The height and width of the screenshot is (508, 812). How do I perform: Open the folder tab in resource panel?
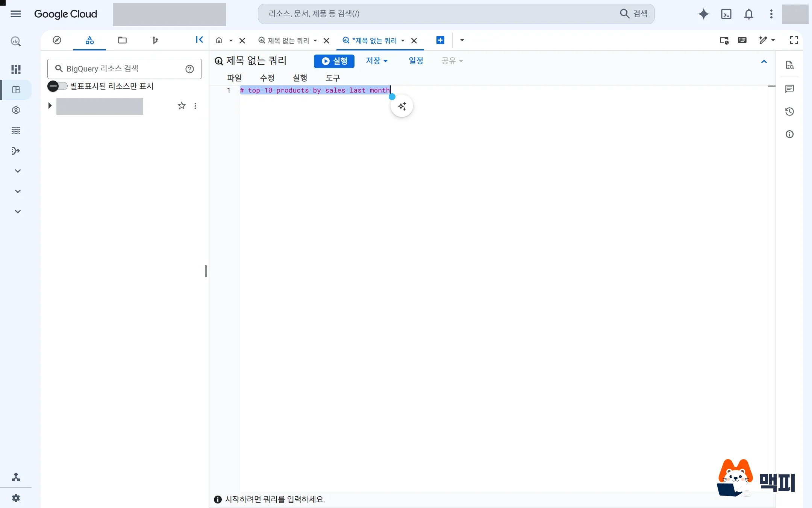click(x=122, y=40)
